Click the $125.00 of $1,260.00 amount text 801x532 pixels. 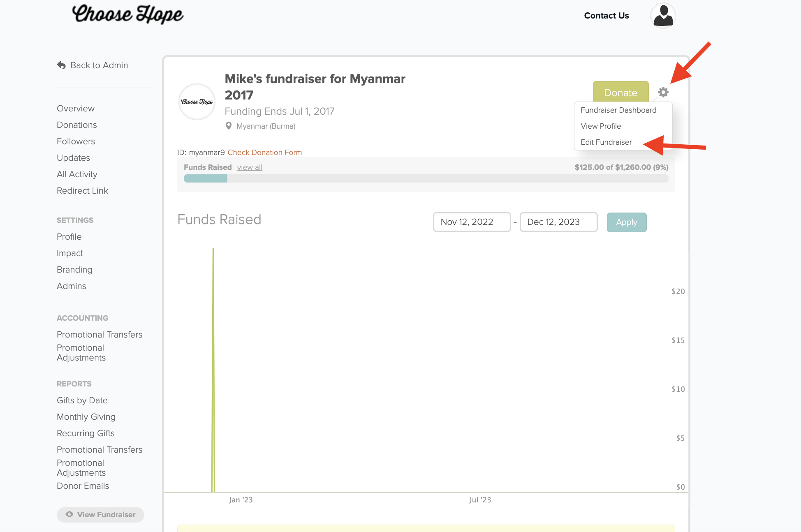click(x=621, y=167)
